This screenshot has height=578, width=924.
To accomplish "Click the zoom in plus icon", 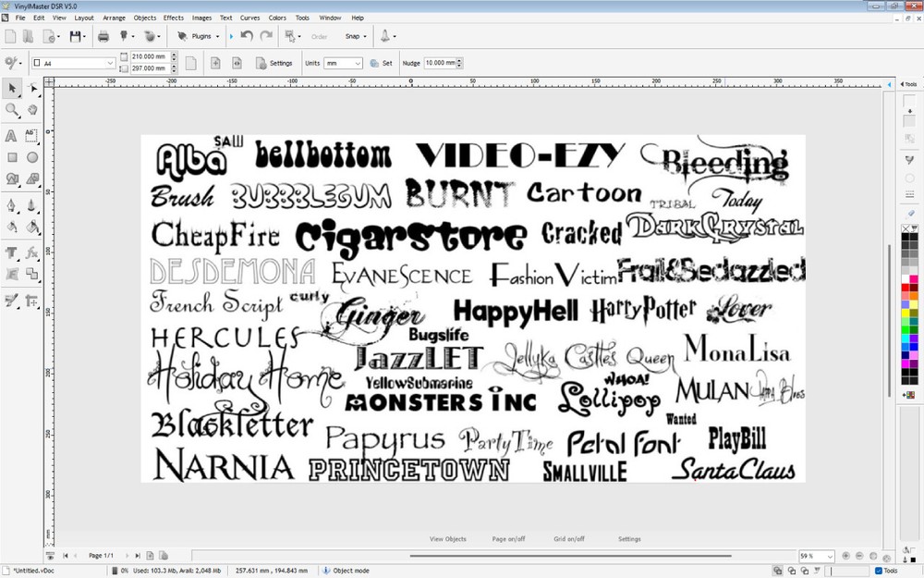I will (846, 556).
